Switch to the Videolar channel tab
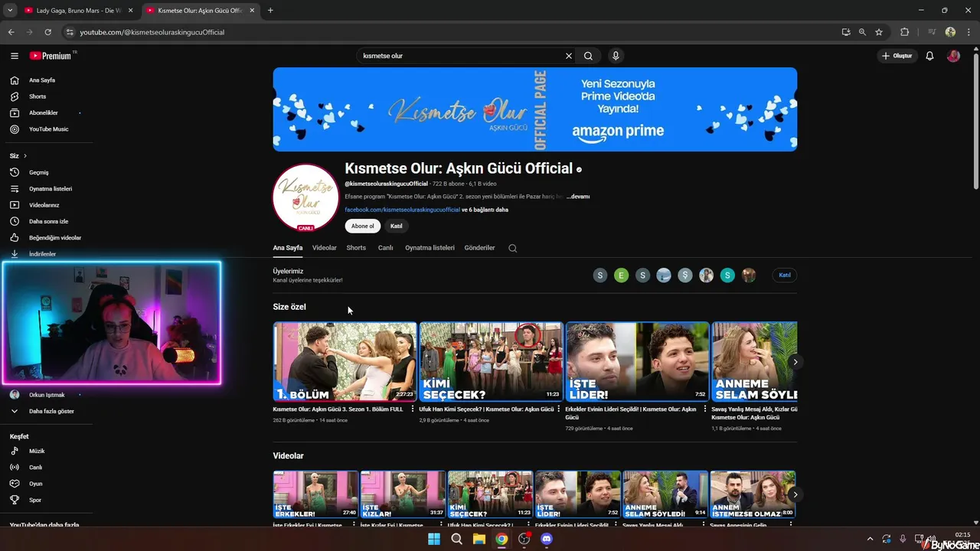The height and width of the screenshot is (551, 980). pos(325,248)
